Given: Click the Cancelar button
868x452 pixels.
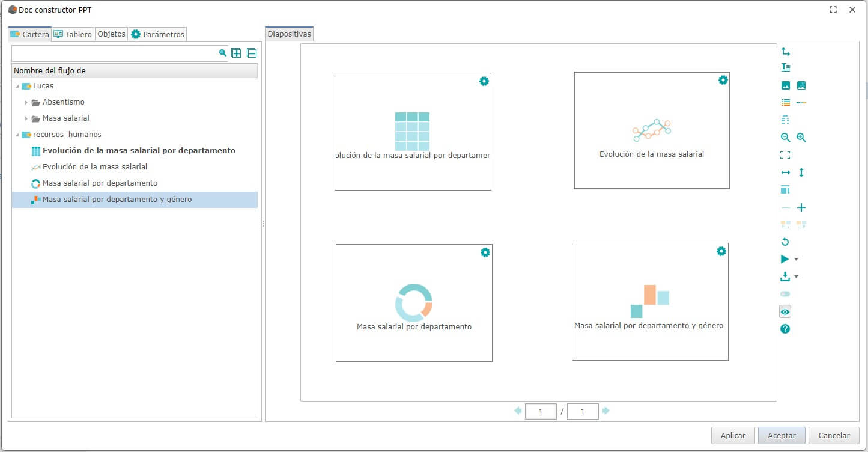Looking at the screenshot, I should click(x=834, y=435).
